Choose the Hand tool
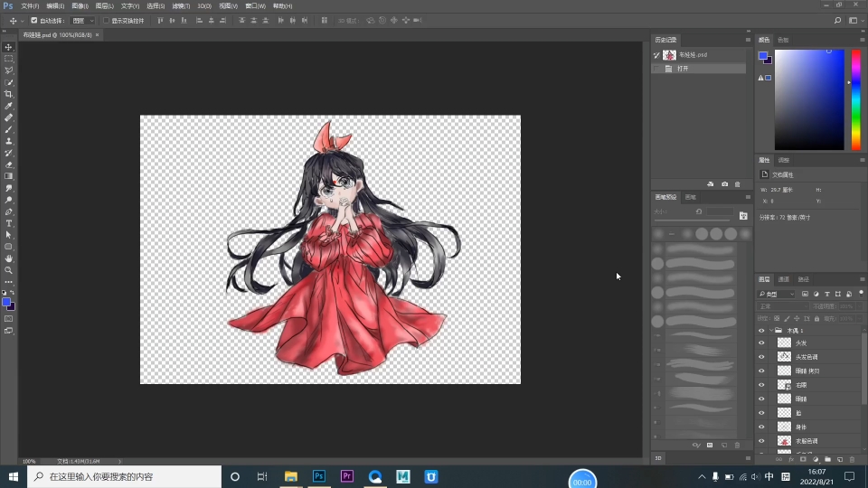 tap(9, 258)
